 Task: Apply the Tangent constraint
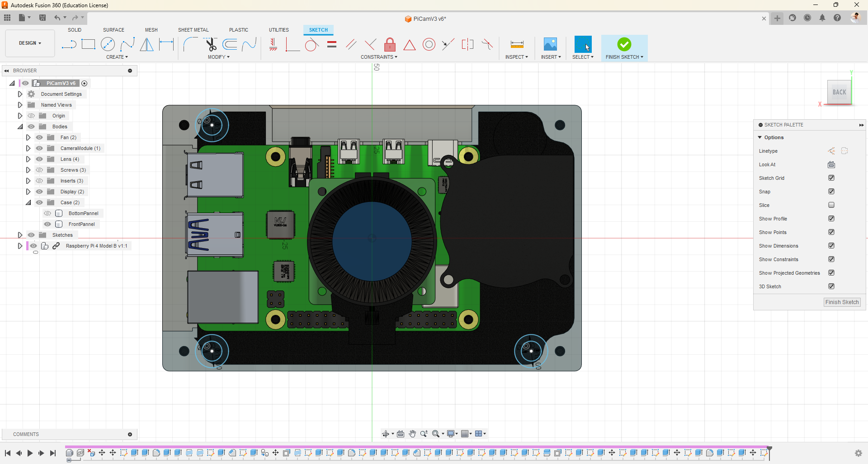311,44
